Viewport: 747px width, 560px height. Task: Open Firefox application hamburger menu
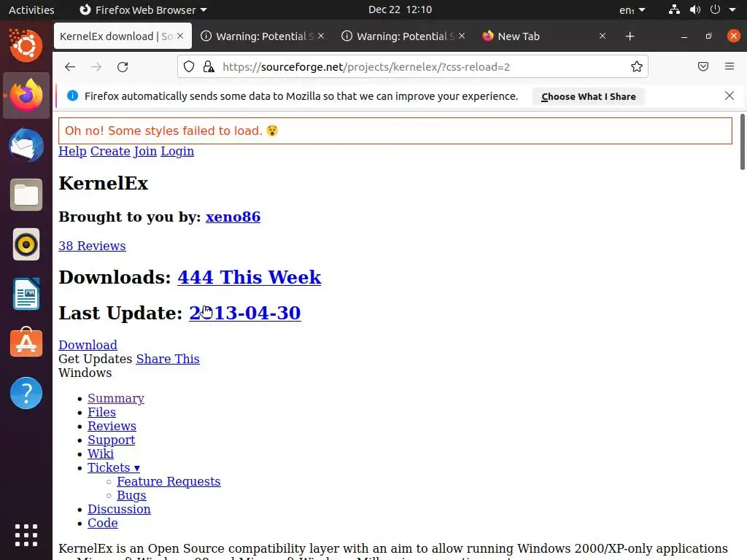pos(729,66)
